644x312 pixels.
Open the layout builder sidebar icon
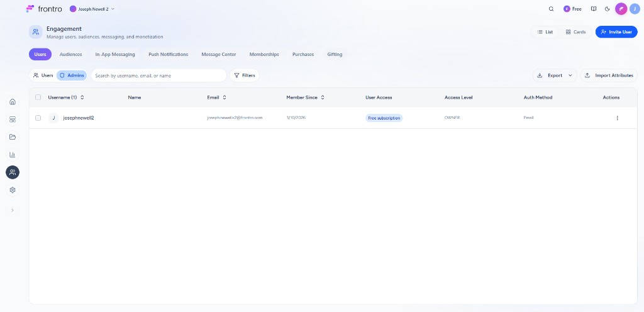tap(13, 120)
